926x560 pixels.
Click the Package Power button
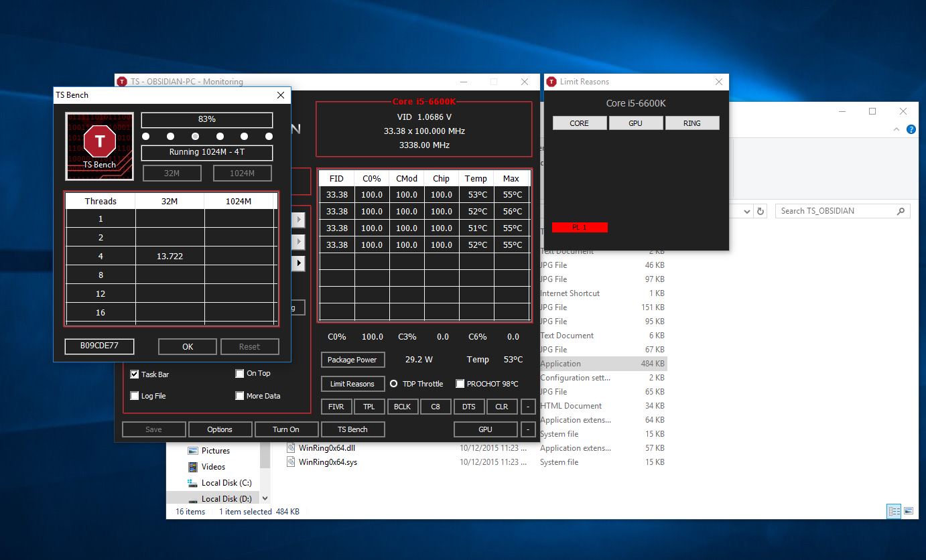pyautogui.click(x=352, y=360)
